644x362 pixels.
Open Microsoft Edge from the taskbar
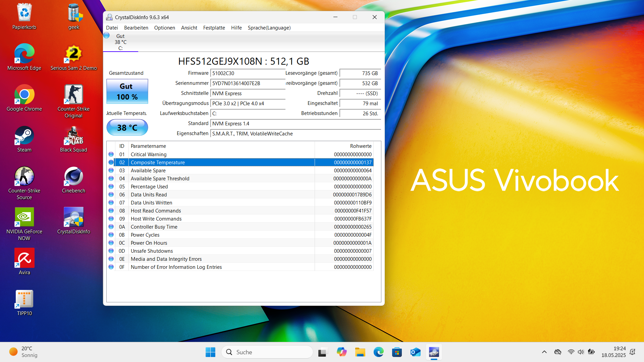tap(379, 352)
